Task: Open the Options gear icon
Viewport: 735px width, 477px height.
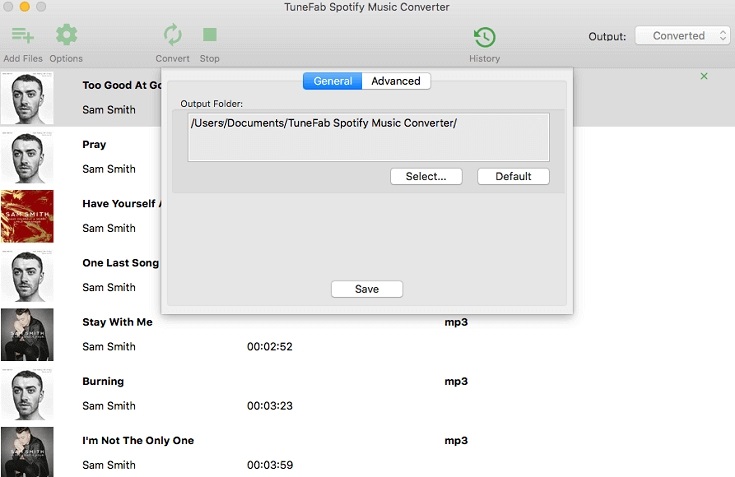Action: coord(66,35)
